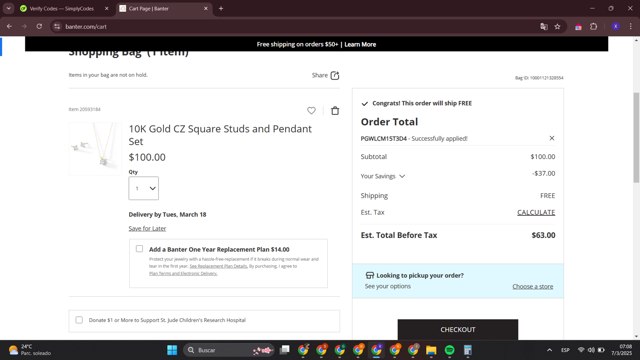The width and height of the screenshot is (640, 360).
Task: Click CALCULATE for estimated tax
Action: pos(536,212)
